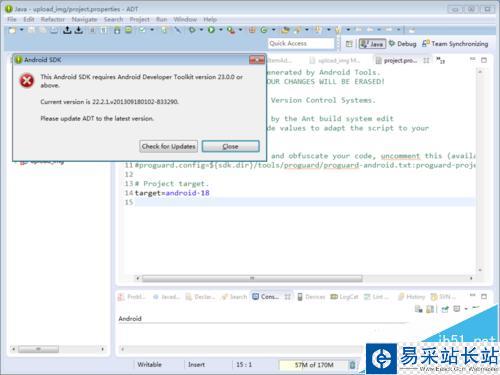Close Android SDK dialog via red X

click(257, 60)
